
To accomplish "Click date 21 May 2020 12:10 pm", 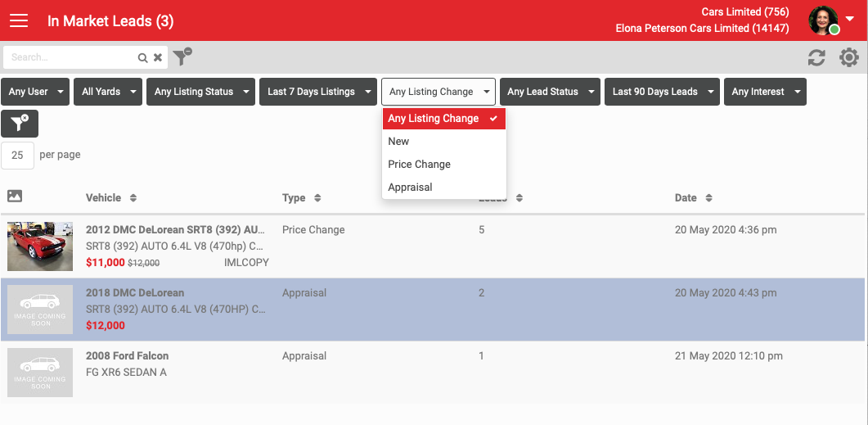I will point(728,355).
